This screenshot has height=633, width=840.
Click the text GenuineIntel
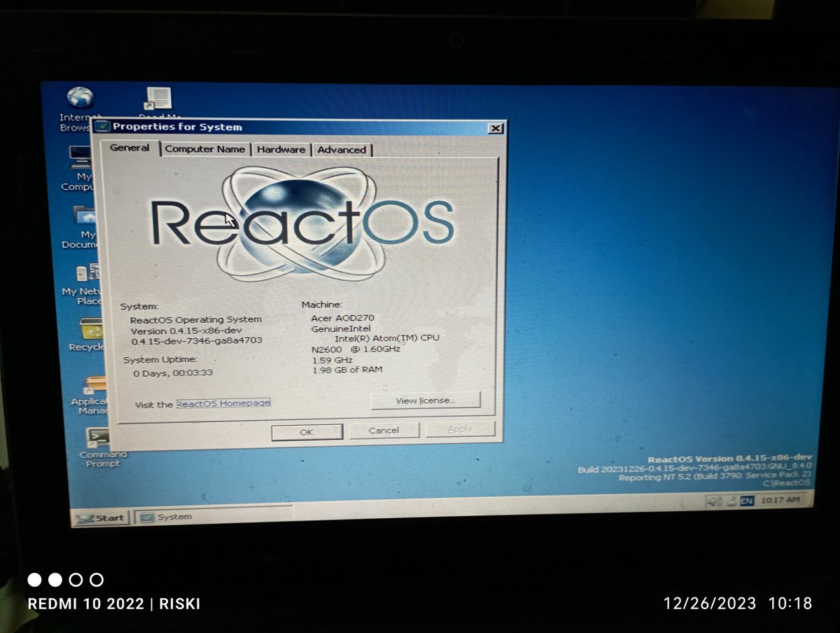(341, 328)
